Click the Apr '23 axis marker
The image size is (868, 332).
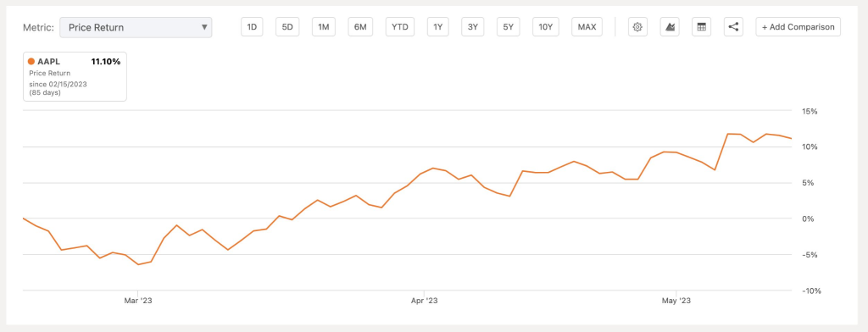[425, 301]
